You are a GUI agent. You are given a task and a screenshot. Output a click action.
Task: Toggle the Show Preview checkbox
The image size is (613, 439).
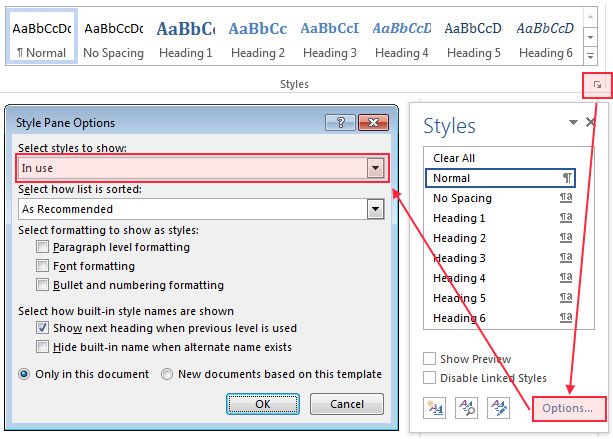click(x=429, y=359)
